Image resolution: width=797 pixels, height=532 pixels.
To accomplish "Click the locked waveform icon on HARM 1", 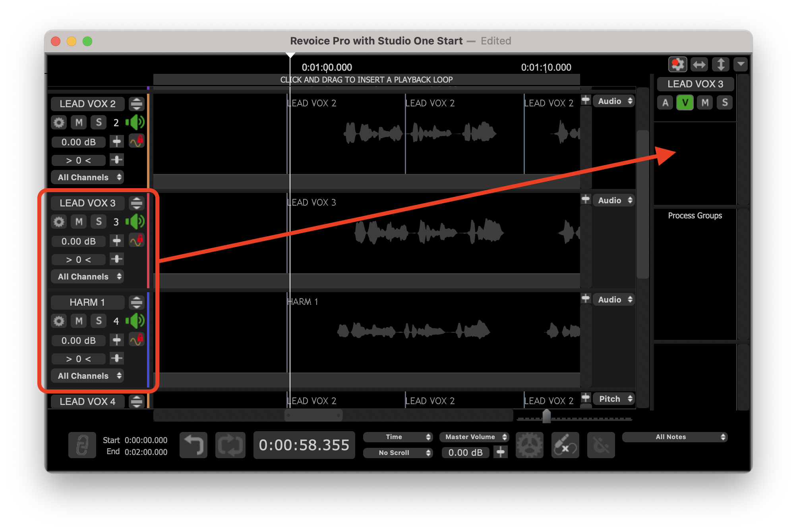I will tap(137, 340).
